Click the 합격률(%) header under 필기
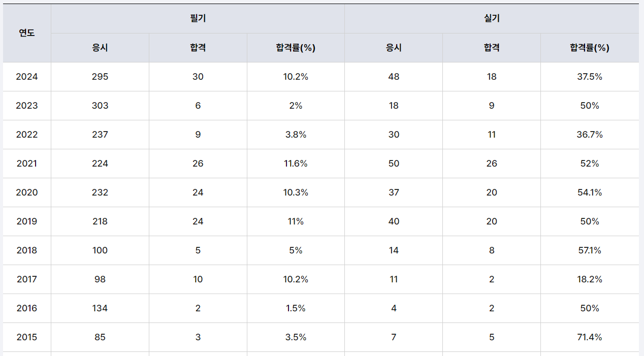644x356 pixels. [296, 48]
